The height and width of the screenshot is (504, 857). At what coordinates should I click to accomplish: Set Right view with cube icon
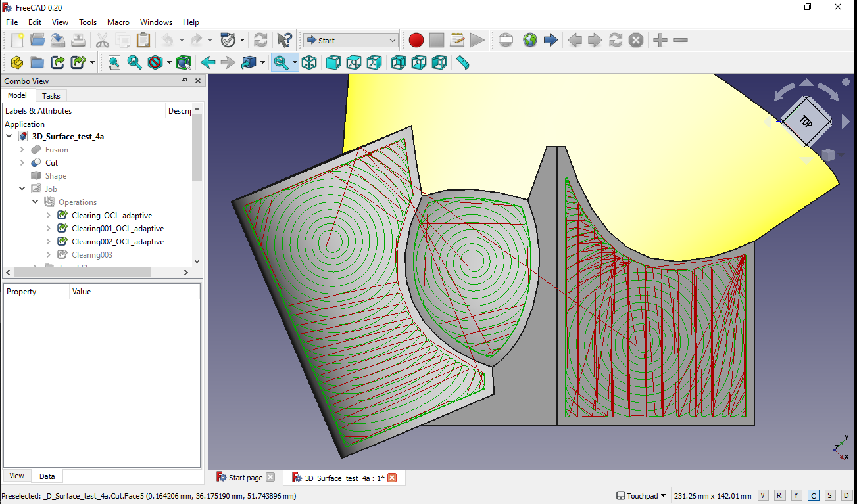tap(374, 62)
